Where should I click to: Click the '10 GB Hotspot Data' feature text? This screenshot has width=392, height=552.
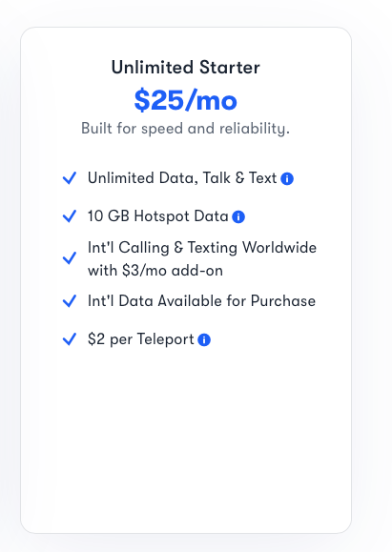[x=158, y=216]
